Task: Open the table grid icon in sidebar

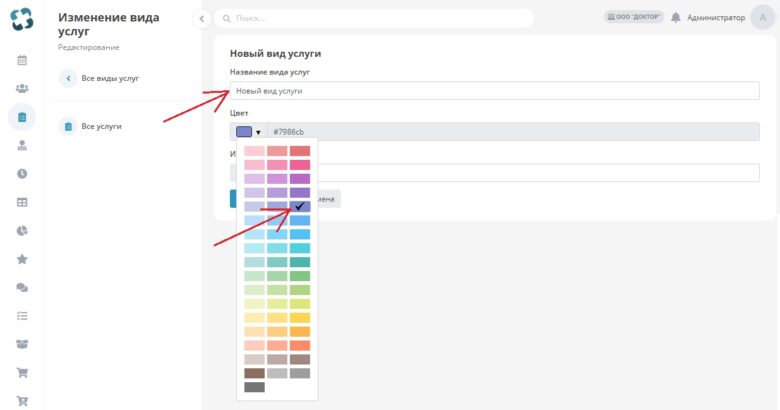Action: (x=22, y=202)
